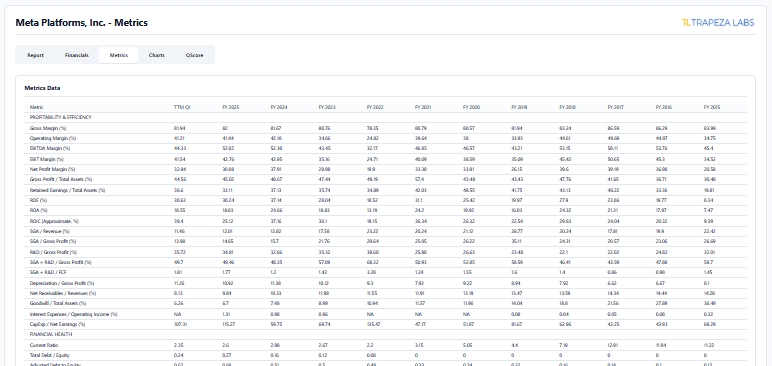The width and height of the screenshot is (772, 366).
Task: Select the ROE (%) row label
Action: pos(38,200)
